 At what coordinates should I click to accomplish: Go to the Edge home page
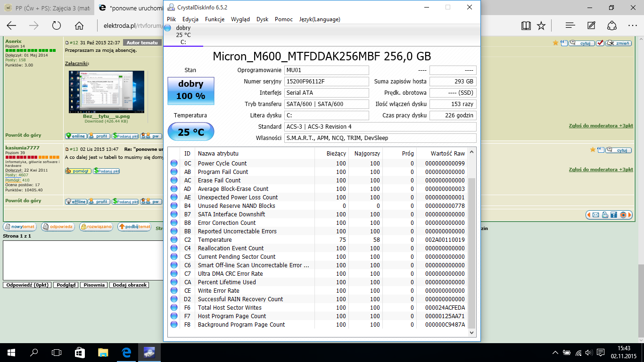click(79, 25)
